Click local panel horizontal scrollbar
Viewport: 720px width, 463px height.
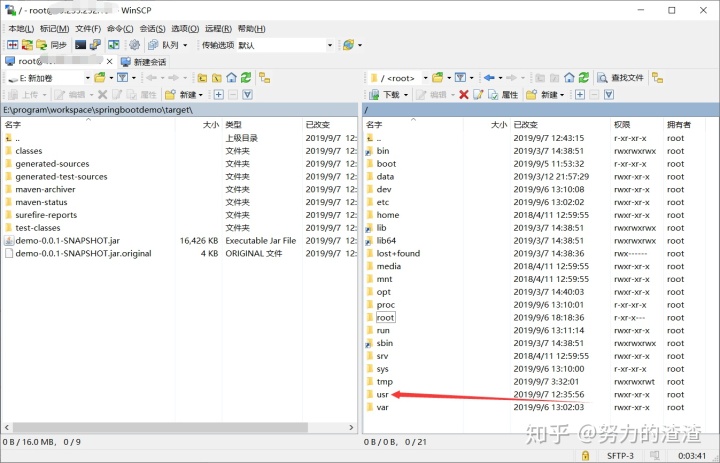[160, 427]
